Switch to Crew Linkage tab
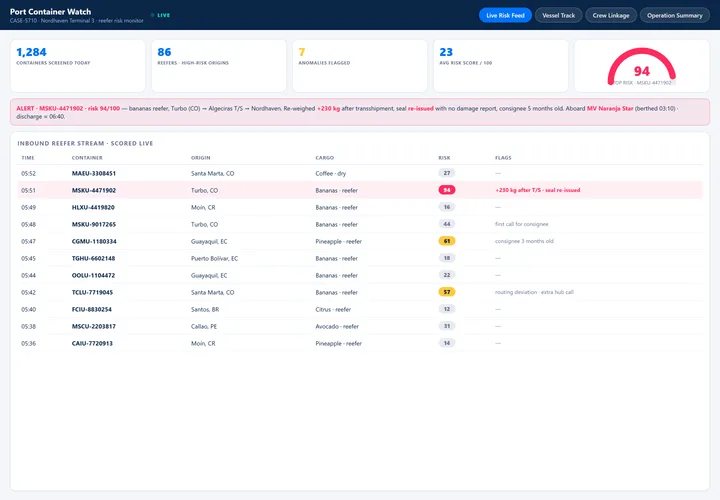Image resolution: width=720 pixels, height=500 pixels. tap(611, 15)
